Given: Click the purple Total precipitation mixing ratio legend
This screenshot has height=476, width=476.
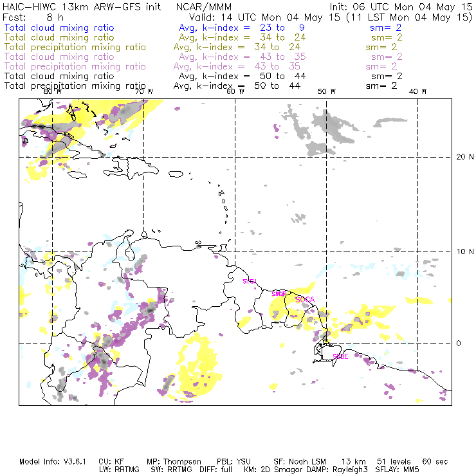Looking at the screenshot, I should click(75, 66).
